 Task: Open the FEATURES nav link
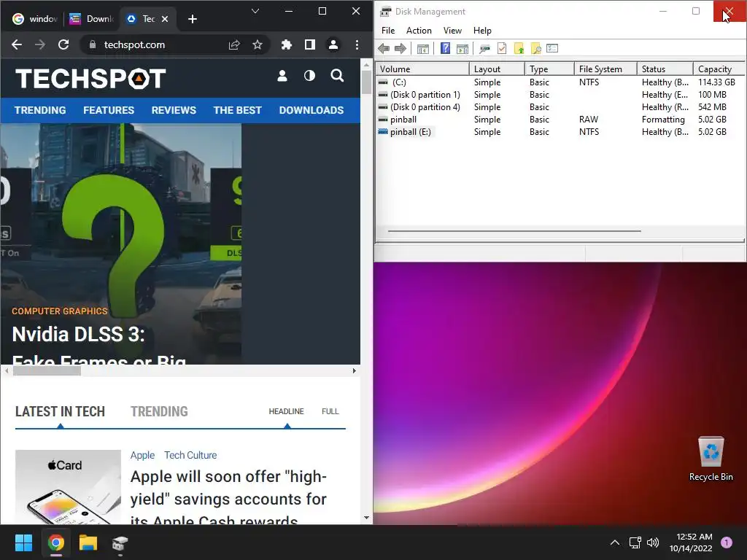click(x=109, y=110)
